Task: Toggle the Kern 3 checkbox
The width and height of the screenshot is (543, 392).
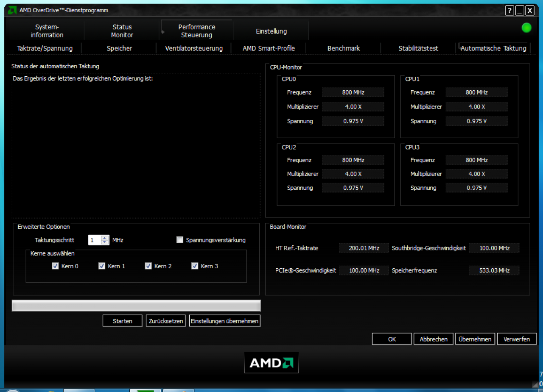Action: tap(195, 266)
